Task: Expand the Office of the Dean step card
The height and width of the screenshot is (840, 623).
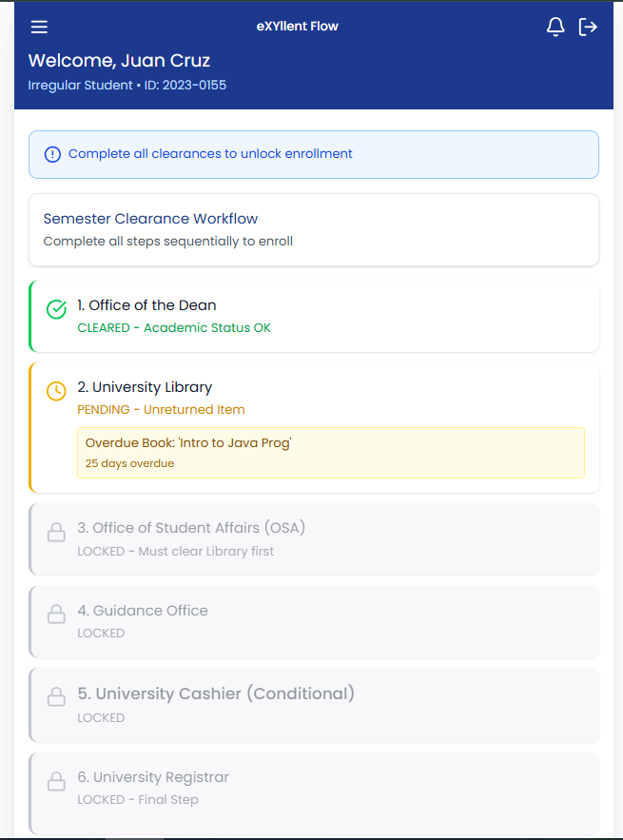Action: (x=314, y=316)
